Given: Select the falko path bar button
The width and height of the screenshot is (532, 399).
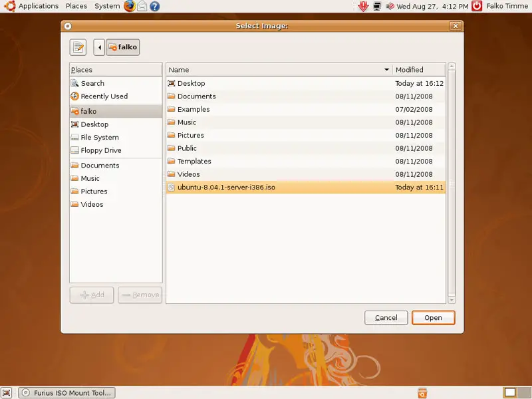Looking at the screenshot, I should click(123, 47).
